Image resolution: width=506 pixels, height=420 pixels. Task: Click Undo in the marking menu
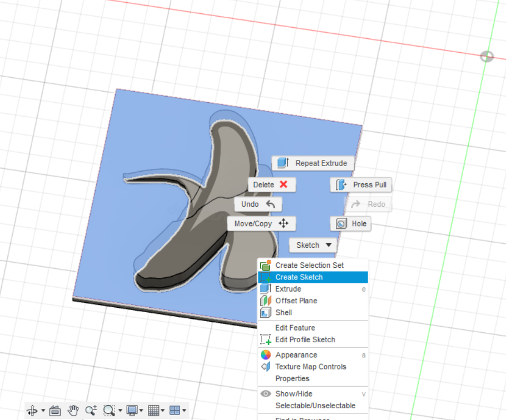(258, 204)
